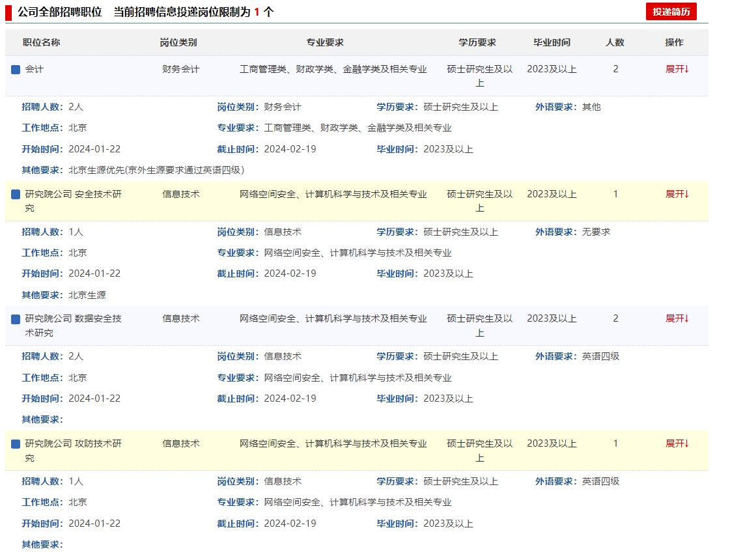Click the 职位名称 column header

(41, 42)
